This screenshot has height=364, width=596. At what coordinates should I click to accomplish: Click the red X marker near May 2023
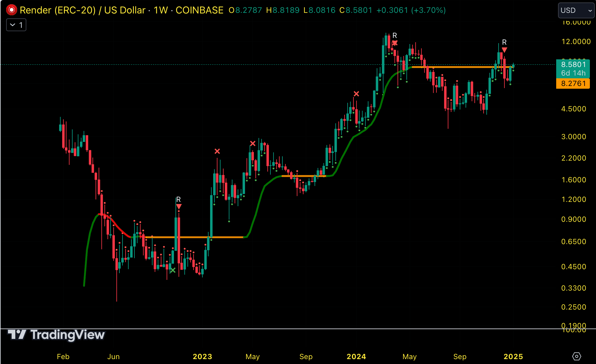pyautogui.click(x=253, y=143)
